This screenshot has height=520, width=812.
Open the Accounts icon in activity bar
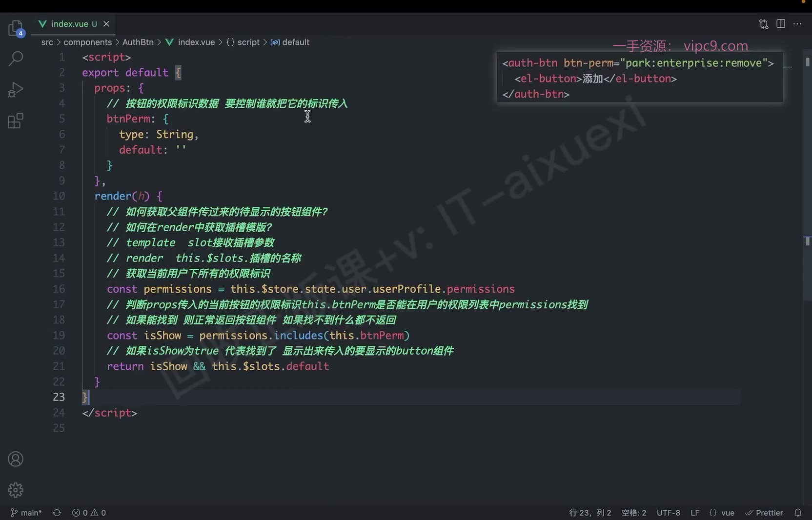tap(16, 459)
